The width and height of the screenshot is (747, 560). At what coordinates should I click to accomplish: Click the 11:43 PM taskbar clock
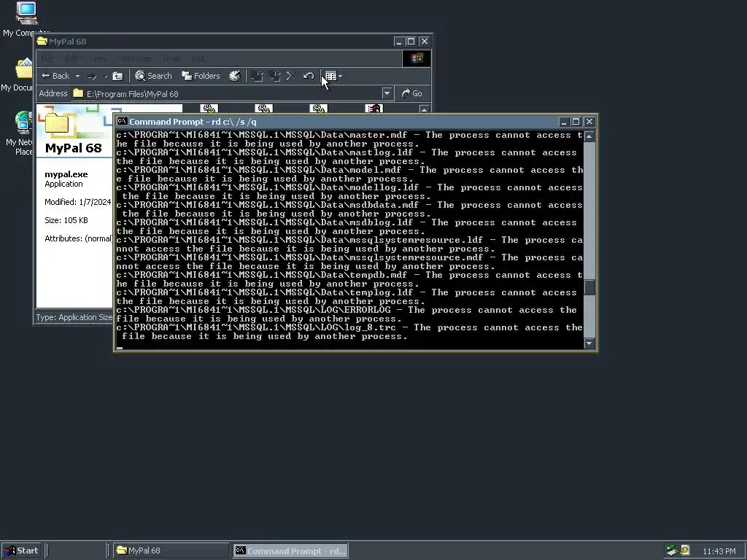point(719,551)
